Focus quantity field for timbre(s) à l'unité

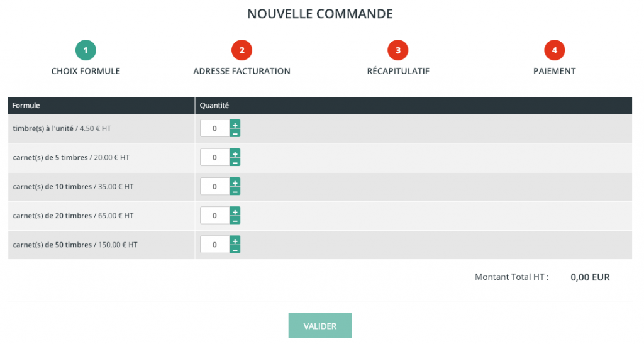[x=215, y=128]
